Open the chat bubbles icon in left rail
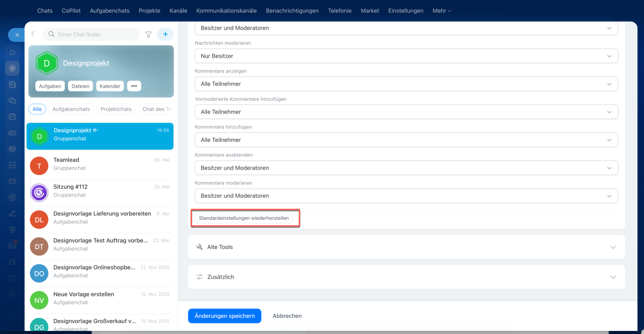 (12, 101)
